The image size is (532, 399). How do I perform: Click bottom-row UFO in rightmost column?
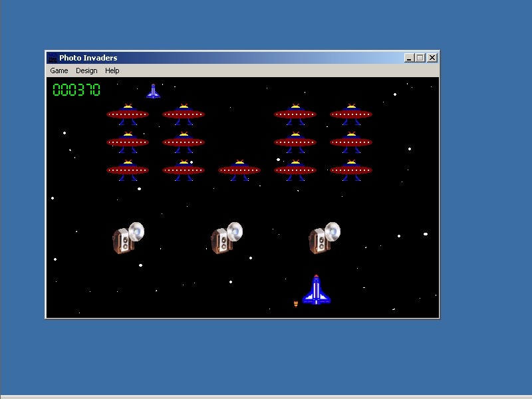point(351,170)
